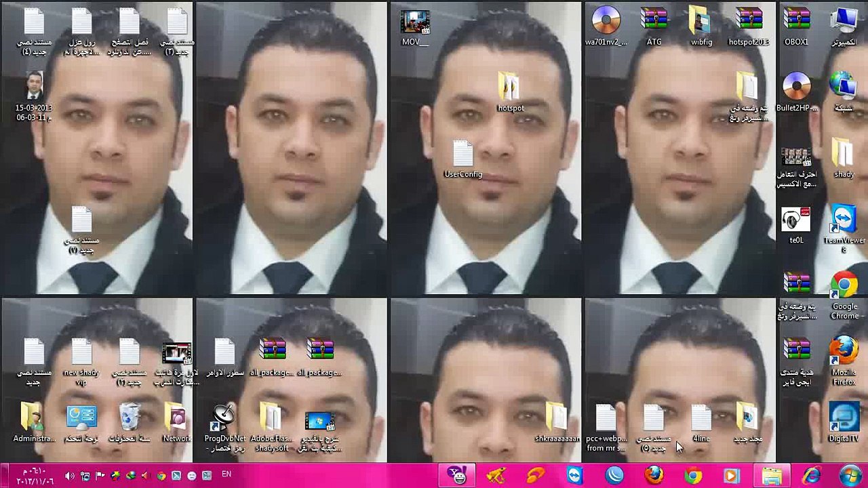Screen dimensions: 868x488
Task: Select the مستند نصي جديد (٥) text file
Action: 654,429
